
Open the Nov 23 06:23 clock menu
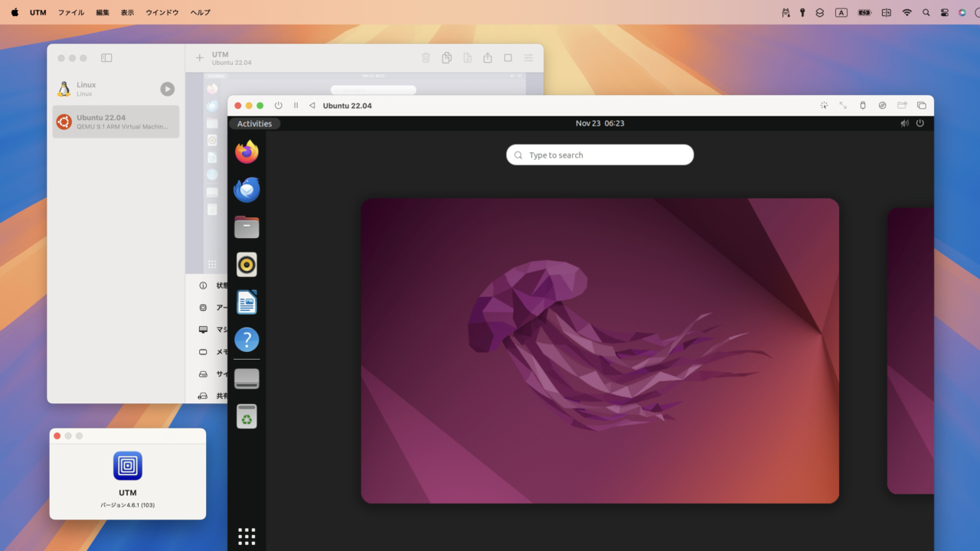pyautogui.click(x=599, y=123)
